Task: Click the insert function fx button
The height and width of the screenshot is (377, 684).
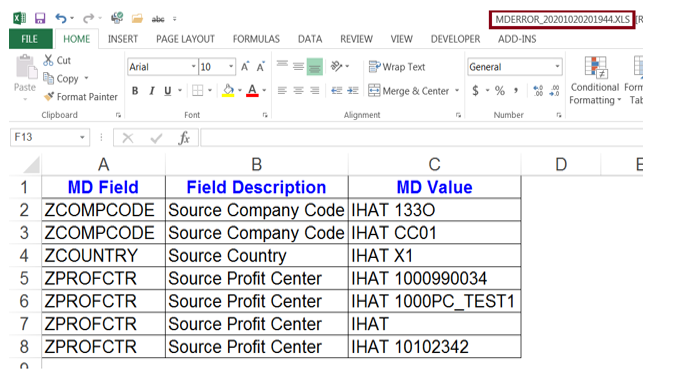Action: tap(184, 138)
